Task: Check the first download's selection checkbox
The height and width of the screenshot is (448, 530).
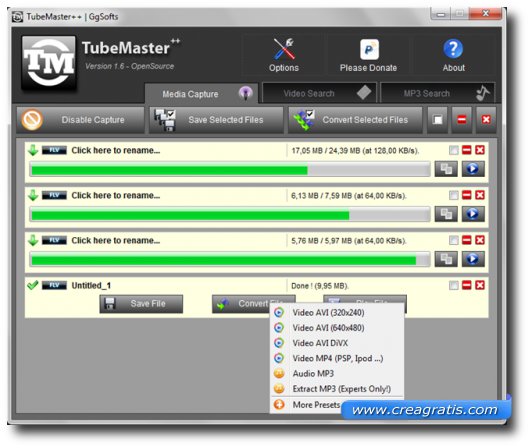Action: pos(454,150)
